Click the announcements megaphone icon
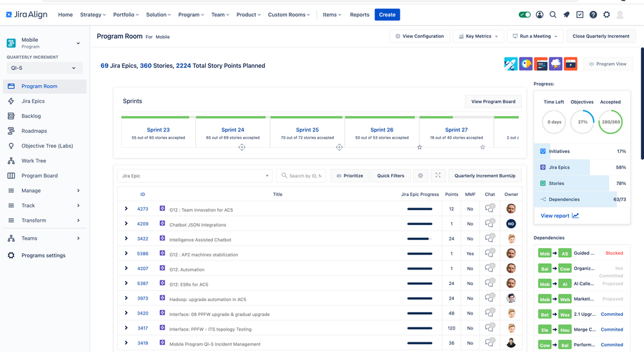 click(x=567, y=15)
